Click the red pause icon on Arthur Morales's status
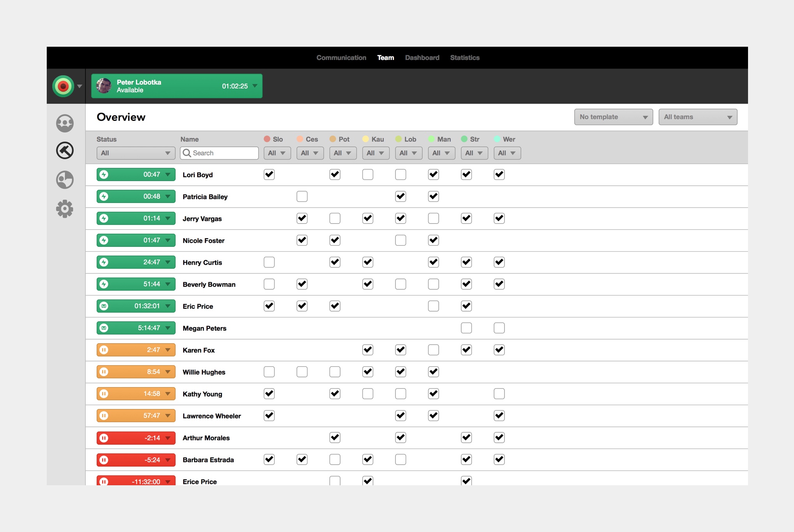This screenshot has width=794, height=532. coord(104,438)
